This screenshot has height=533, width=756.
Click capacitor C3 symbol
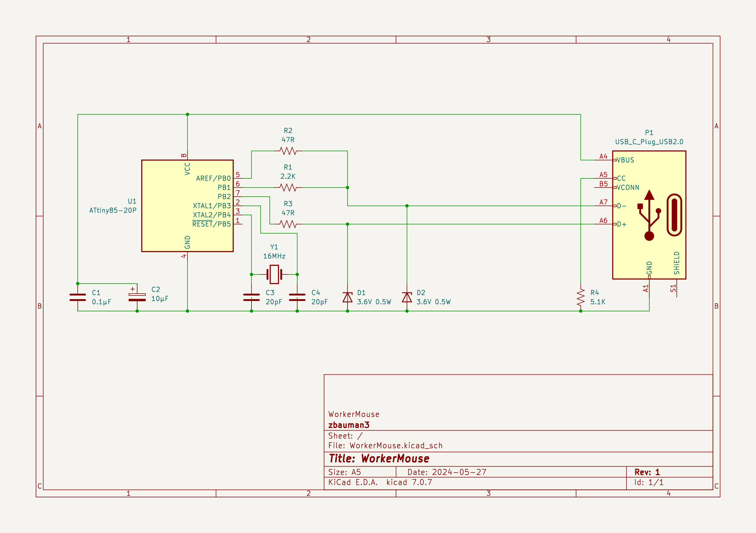tap(251, 297)
